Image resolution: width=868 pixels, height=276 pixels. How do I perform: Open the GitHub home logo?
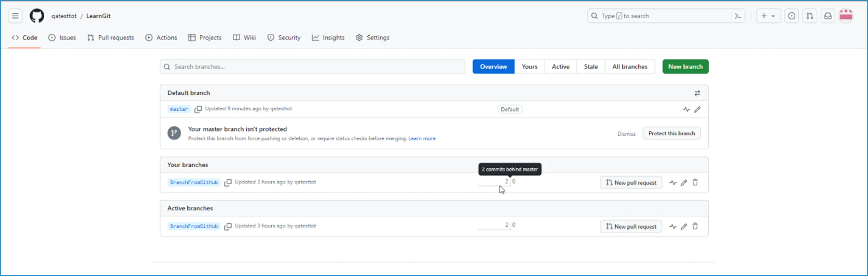[x=37, y=16]
